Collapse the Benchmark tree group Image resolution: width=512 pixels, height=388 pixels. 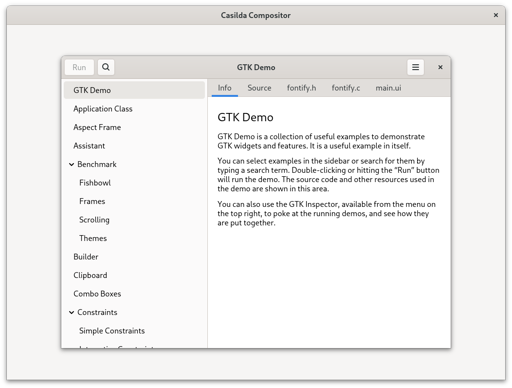pos(71,164)
